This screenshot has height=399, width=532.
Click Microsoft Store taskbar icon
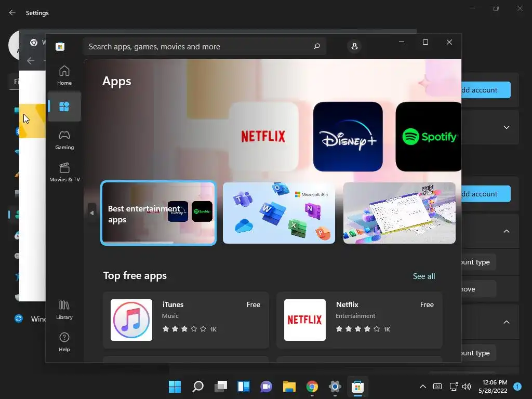[x=357, y=387]
